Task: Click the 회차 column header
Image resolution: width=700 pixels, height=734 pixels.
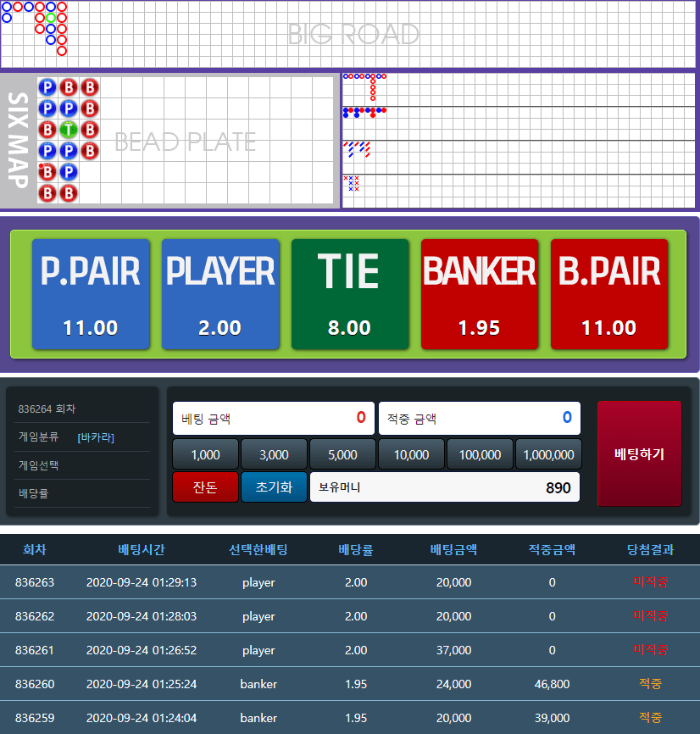Action: click(x=35, y=549)
